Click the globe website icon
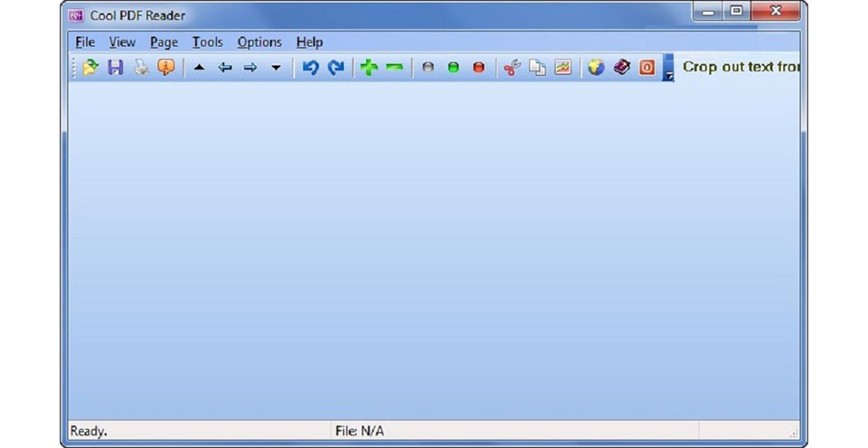The height and width of the screenshot is (448, 868). pyautogui.click(x=596, y=68)
